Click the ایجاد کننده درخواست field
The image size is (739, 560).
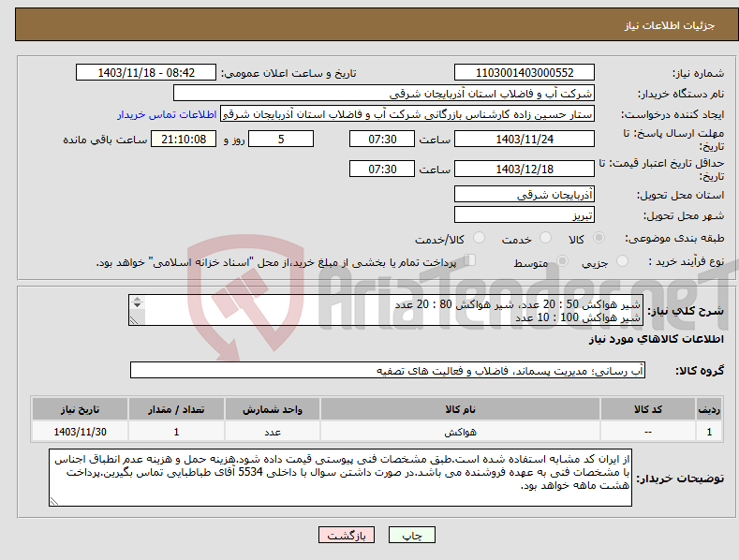(x=407, y=114)
